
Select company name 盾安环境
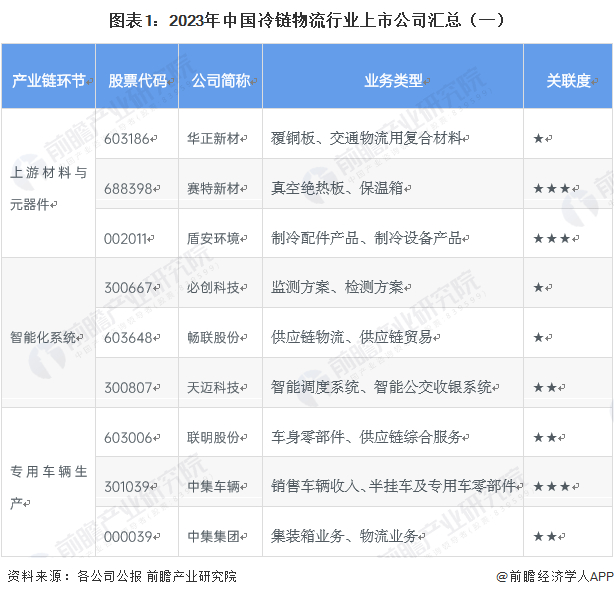point(213,238)
